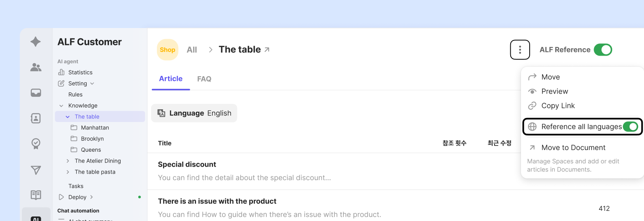Expand The Atelier Dining tree item

click(68, 161)
